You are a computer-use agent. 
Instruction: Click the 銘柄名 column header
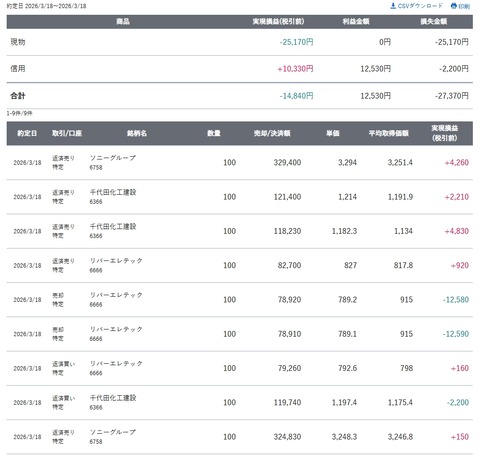pyautogui.click(x=137, y=133)
